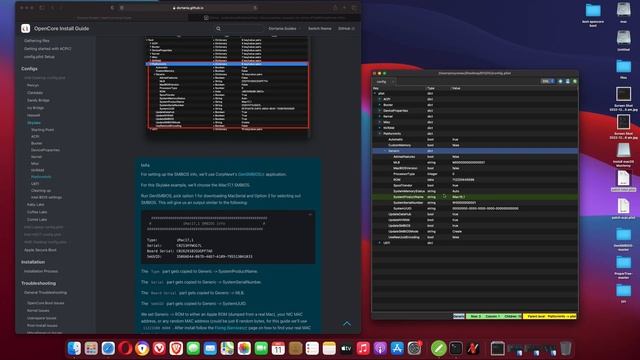The height and width of the screenshot is (360, 640).
Task: Select the SystemSerialNumber row in plist editor
Action: [x=475, y=202]
